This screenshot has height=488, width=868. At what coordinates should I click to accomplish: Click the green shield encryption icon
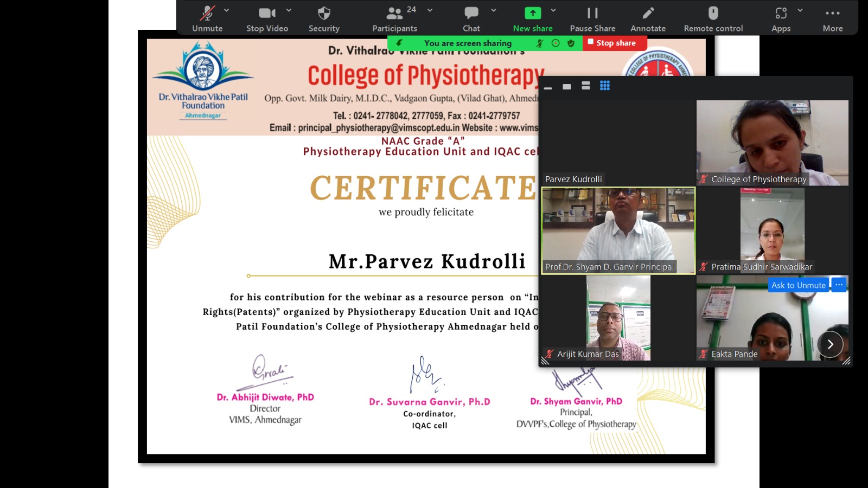(571, 43)
